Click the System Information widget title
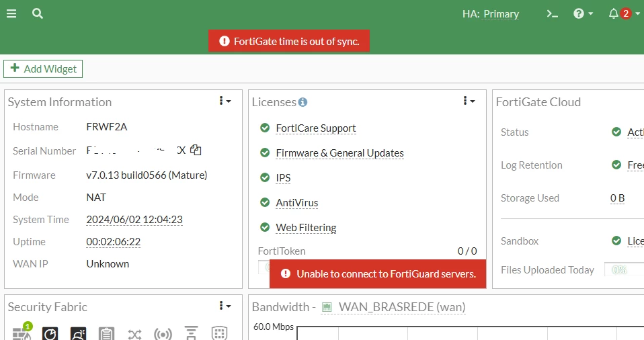 pos(60,102)
